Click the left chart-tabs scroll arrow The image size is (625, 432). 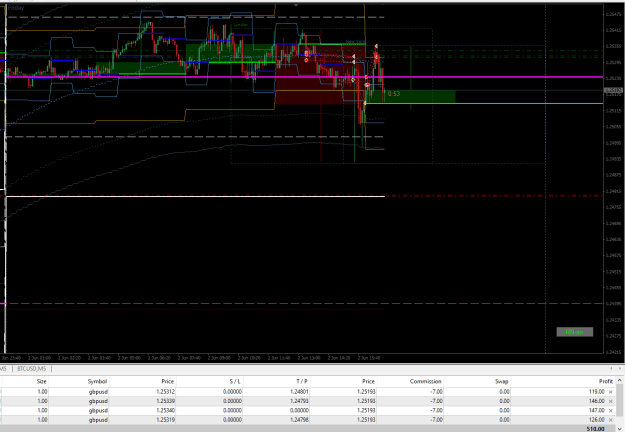pyautogui.click(x=611, y=369)
